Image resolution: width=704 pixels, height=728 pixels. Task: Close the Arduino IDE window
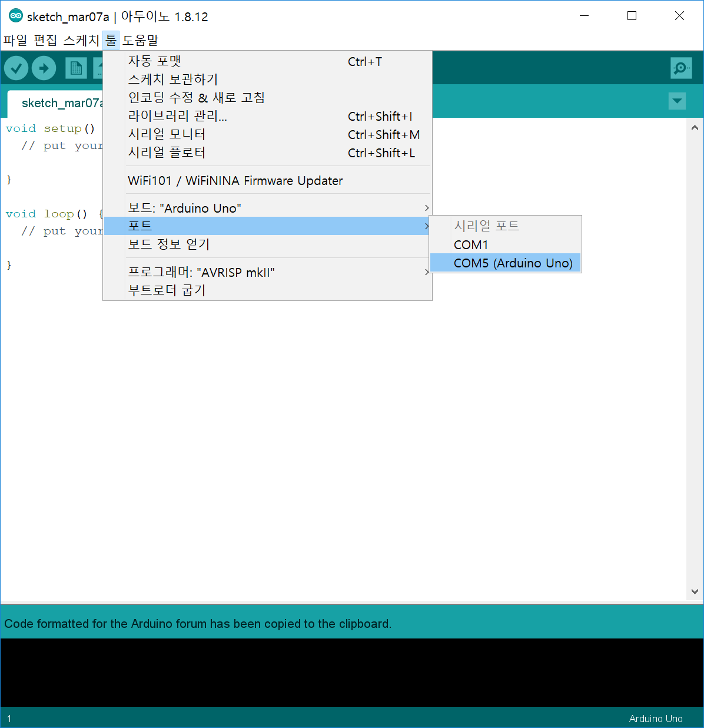[x=679, y=16]
